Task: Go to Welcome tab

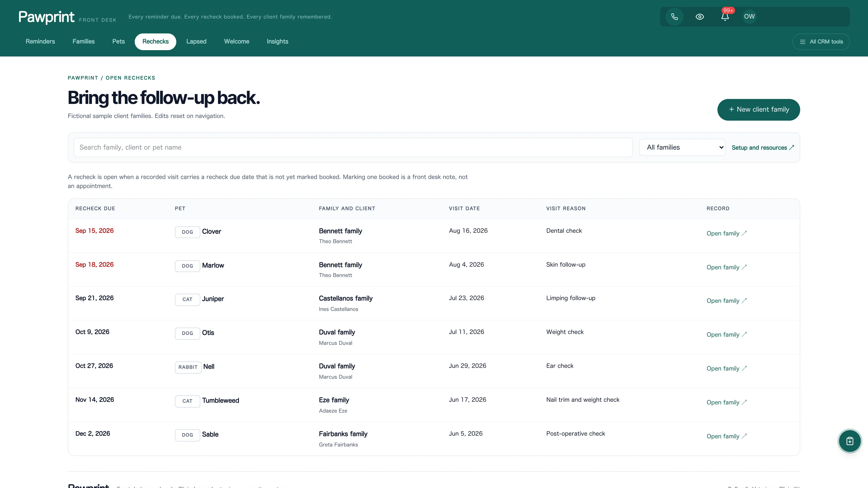Action: 236,41
